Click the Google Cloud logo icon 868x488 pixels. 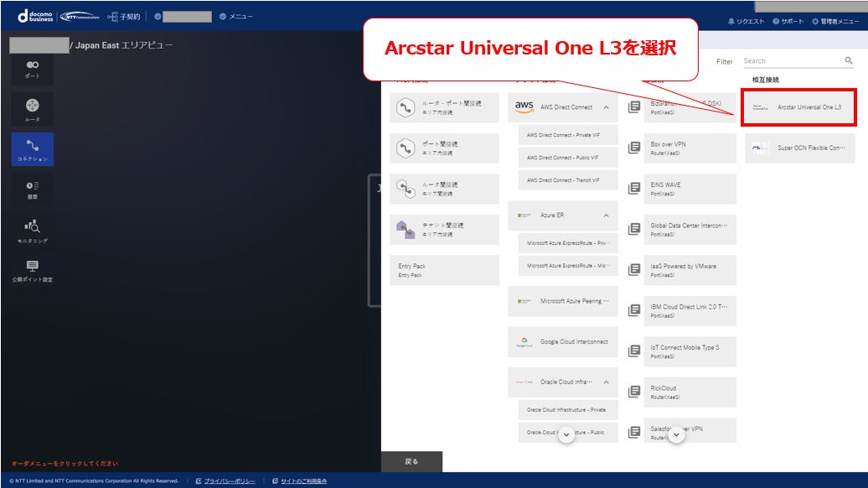[524, 342]
